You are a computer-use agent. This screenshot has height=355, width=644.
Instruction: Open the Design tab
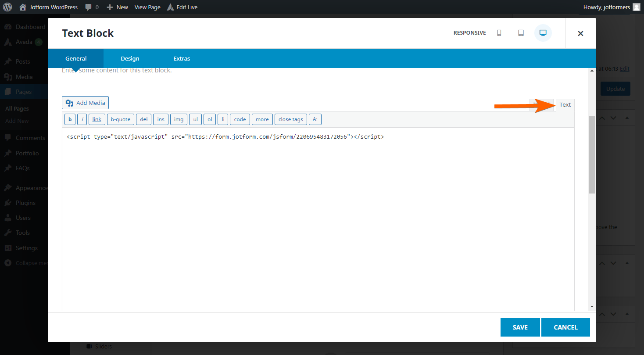130,58
